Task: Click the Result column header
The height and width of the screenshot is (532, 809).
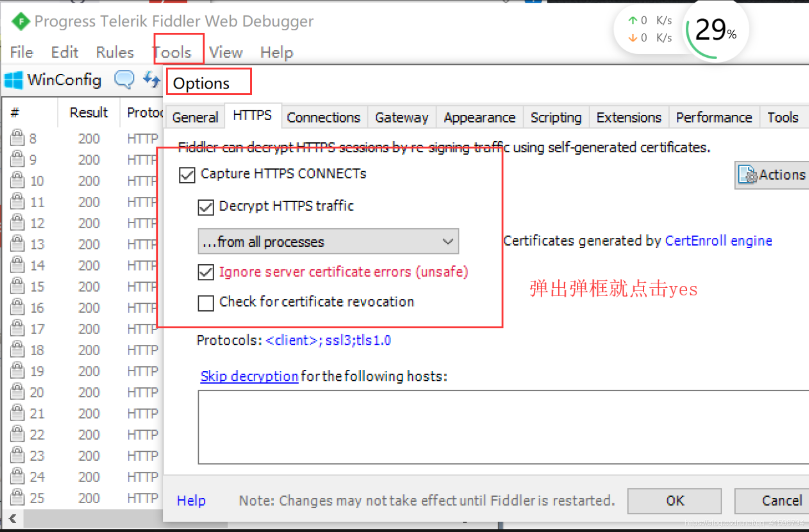Action: [88, 113]
